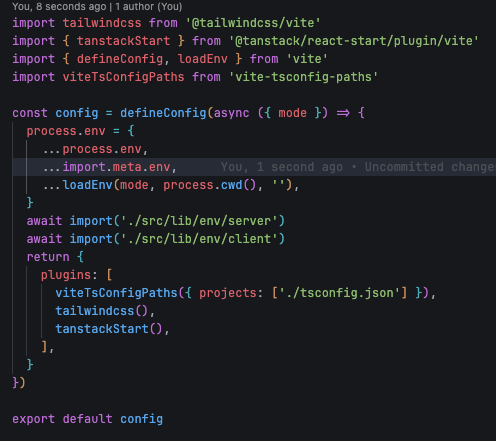Click 'loadEnv' in the vite import line
This screenshot has height=441, width=496.
[x=203, y=59]
